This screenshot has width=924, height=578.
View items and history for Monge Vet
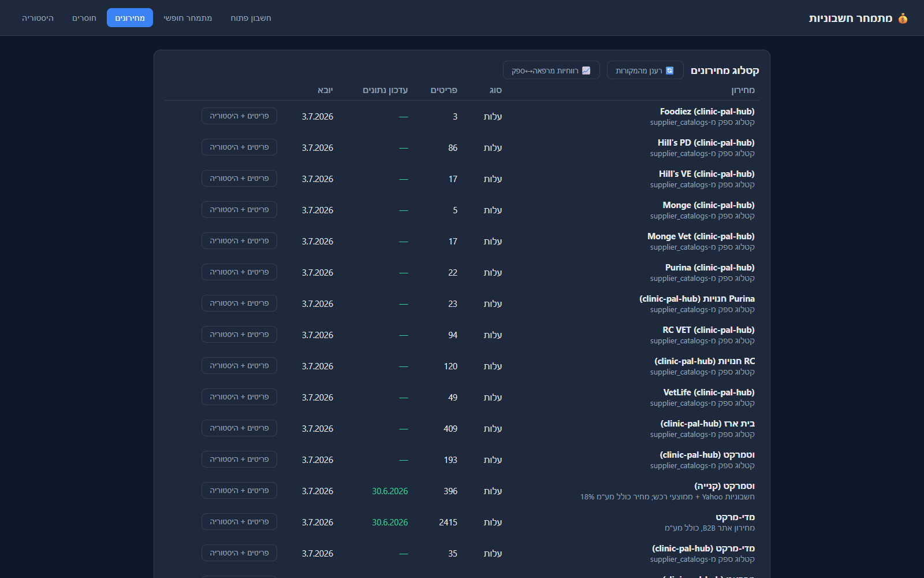tap(239, 241)
